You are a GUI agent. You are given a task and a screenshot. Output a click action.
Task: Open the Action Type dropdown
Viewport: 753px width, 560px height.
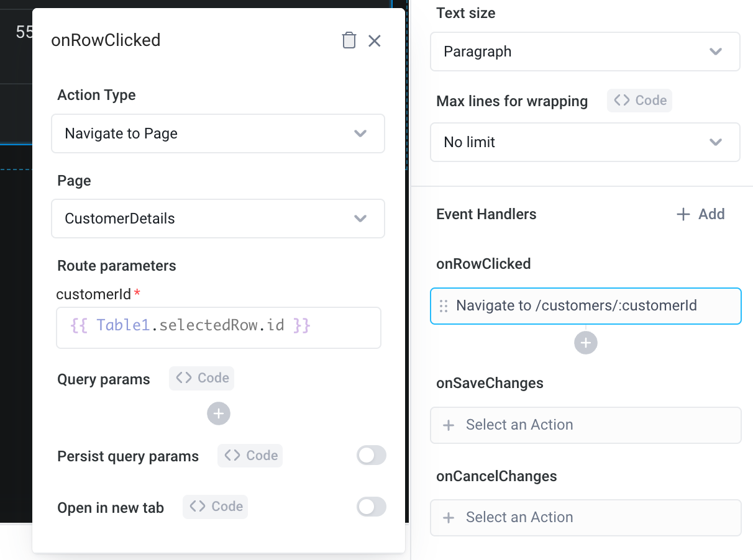218,133
